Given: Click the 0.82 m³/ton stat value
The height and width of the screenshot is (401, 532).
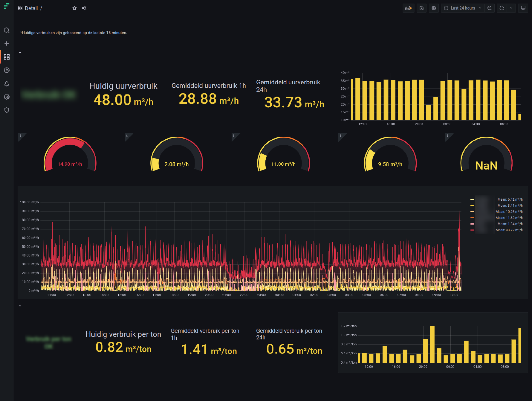Looking at the screenshot, I should tap(123, 347).
